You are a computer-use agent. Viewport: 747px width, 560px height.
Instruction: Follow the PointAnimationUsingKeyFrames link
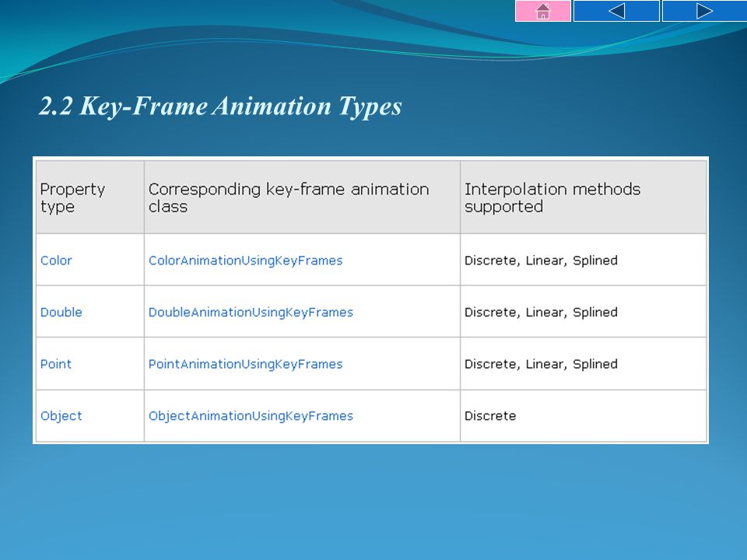point(245,365)
